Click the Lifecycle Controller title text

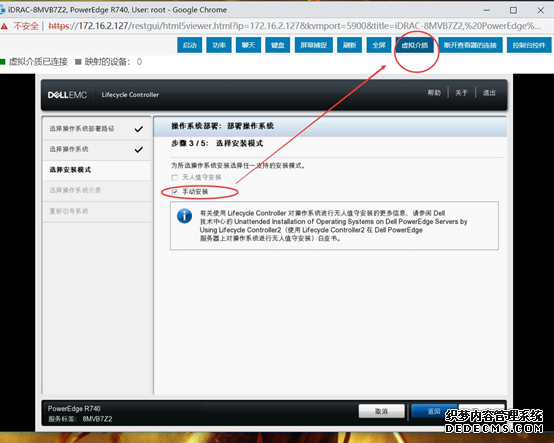[130, 95]
